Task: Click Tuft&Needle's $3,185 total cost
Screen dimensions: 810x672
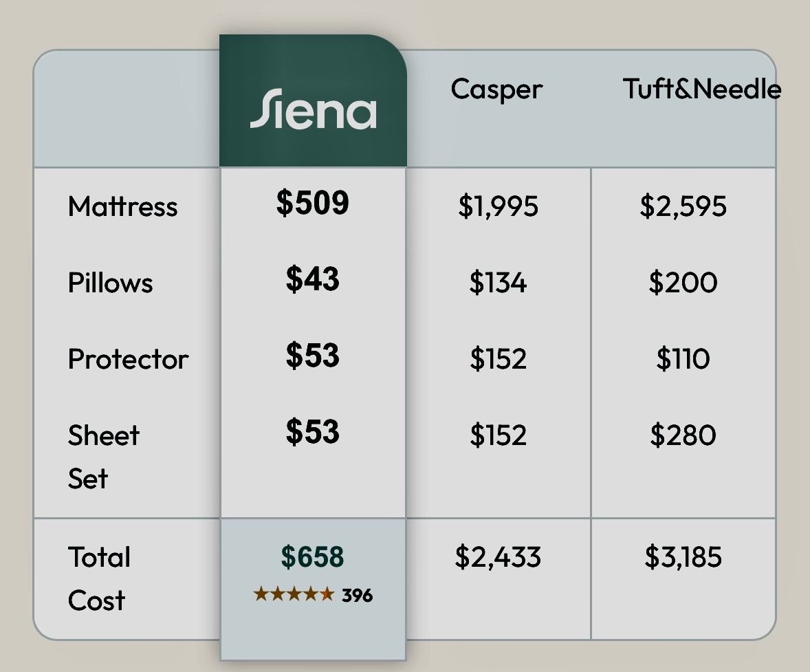Action: 683,557
